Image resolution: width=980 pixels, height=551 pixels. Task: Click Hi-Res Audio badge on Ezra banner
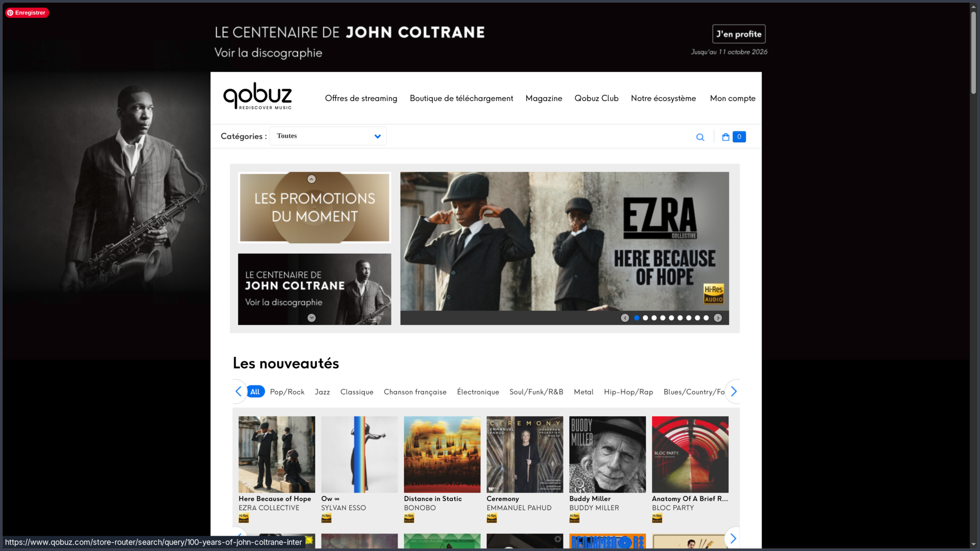(714, 294)
